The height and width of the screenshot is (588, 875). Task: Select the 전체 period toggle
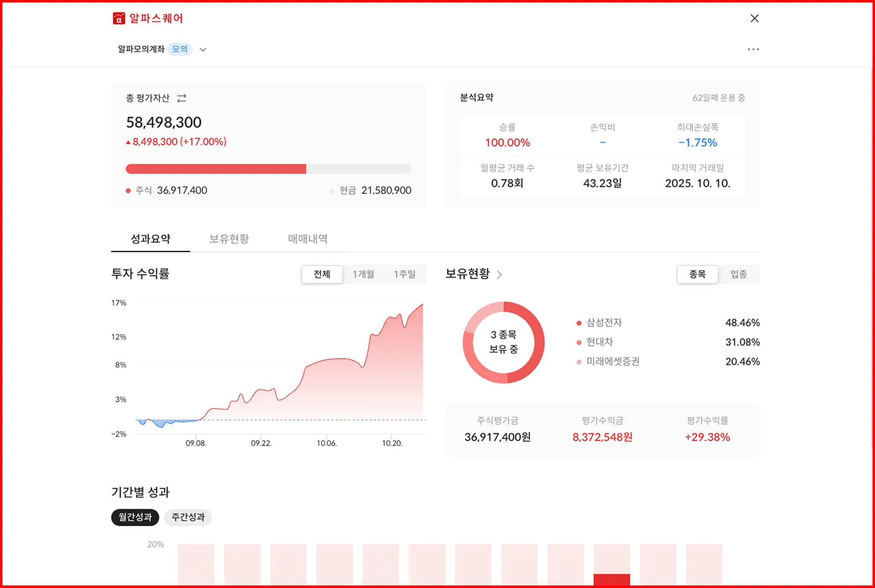pos(322,274)
